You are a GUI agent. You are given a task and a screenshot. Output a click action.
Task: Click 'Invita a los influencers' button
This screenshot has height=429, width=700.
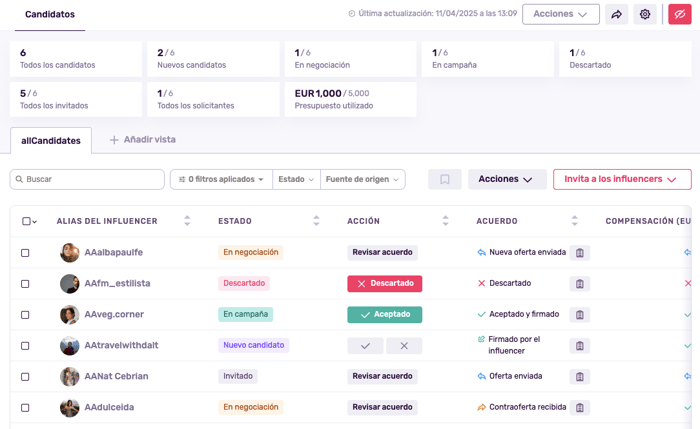click(x=621, y=179)
